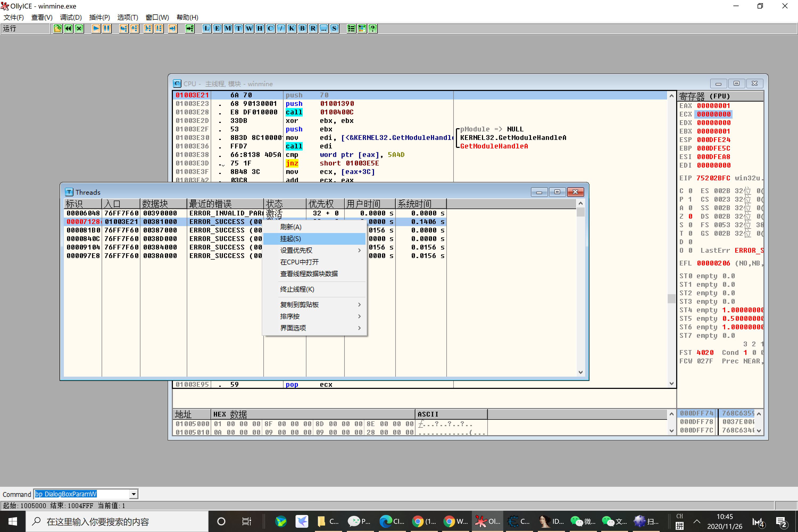Click the Run (play) toolbar icon
The height and width of the screenshot is (532, 798).
96,28
